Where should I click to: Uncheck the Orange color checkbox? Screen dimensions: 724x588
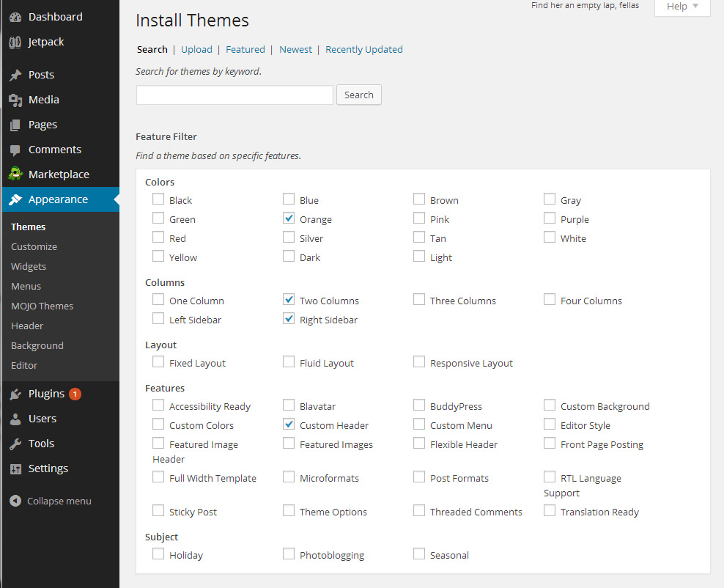point(289,218)
